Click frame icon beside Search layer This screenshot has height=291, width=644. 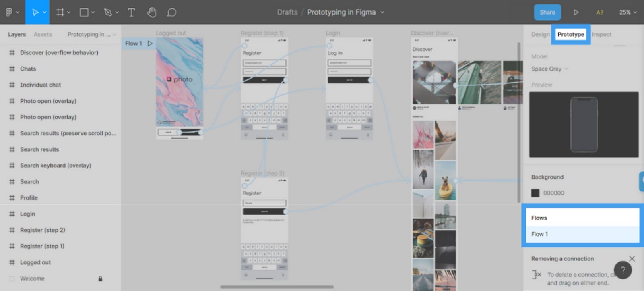coord(12,181)
